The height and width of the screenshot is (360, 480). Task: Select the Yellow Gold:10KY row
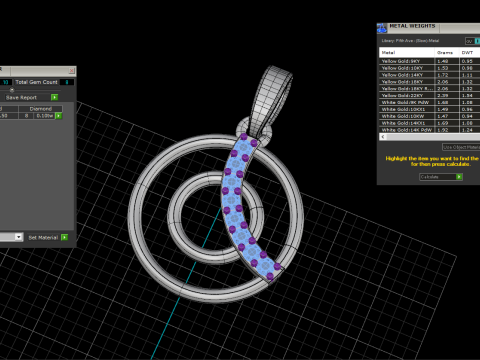click(x=430, y=68)
